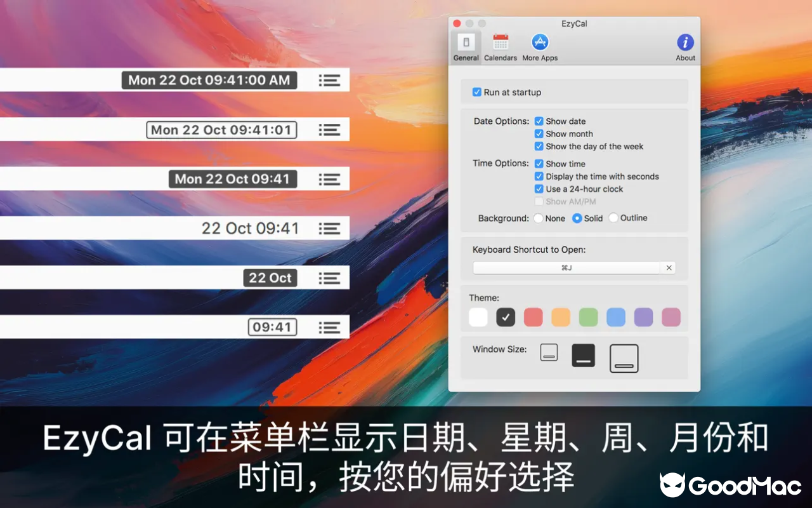Click the keyboard shortcut ⌘J field

point(566,268)
